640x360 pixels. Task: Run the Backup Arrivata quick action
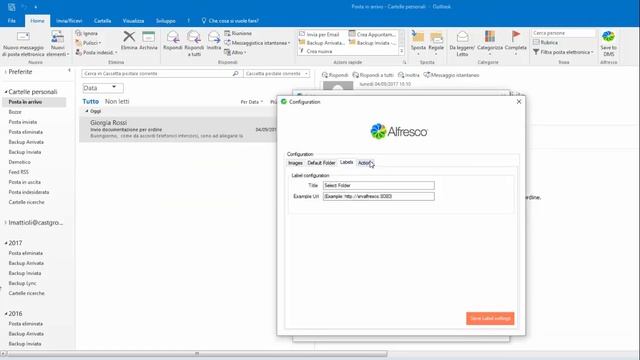(322, 43)
